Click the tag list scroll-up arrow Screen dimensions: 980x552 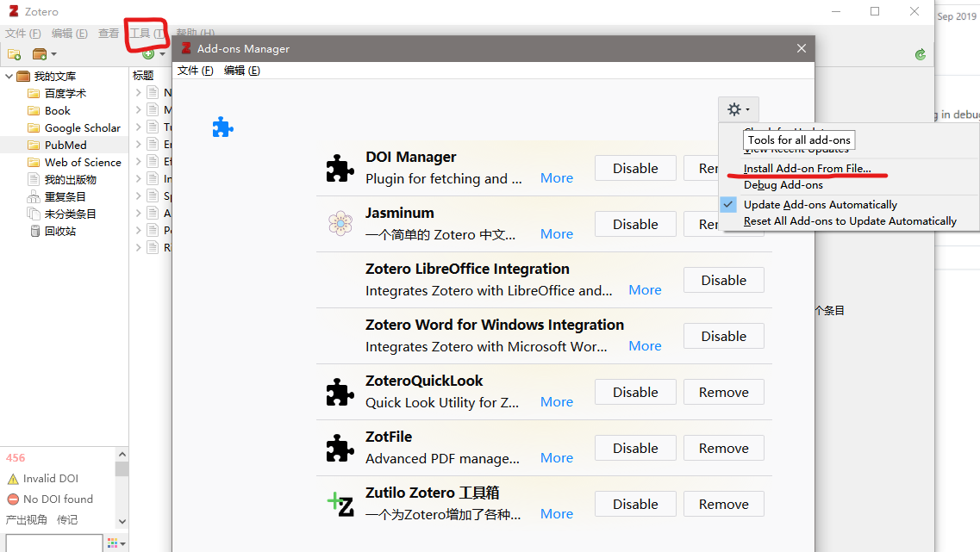click(122, 455)
